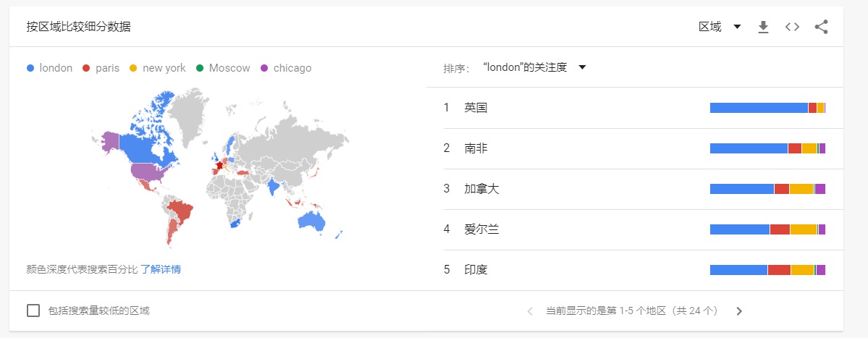The width and height of the screenshot is (868, 338).
Task: Click Australia on the world map
Action: 315,221
